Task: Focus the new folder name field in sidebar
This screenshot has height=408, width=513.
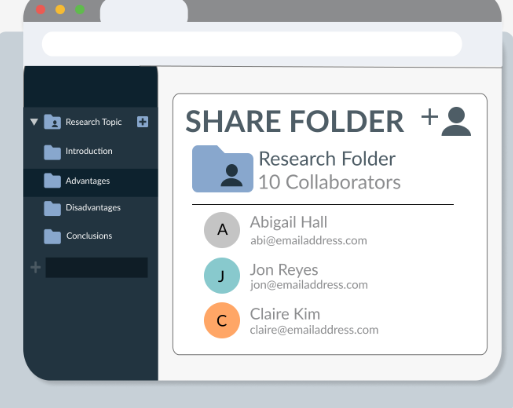Action: (x=97, y=267)
